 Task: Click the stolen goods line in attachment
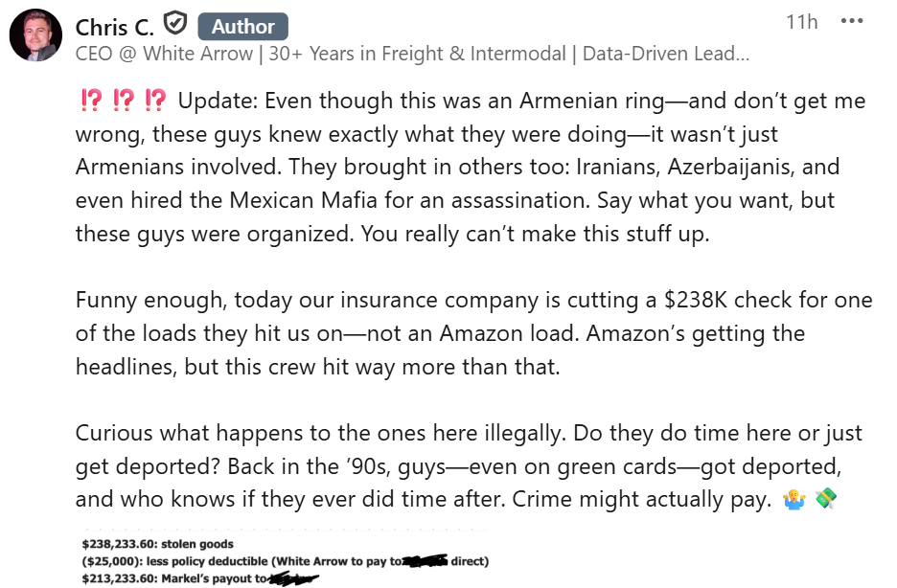tap(159, 544)
